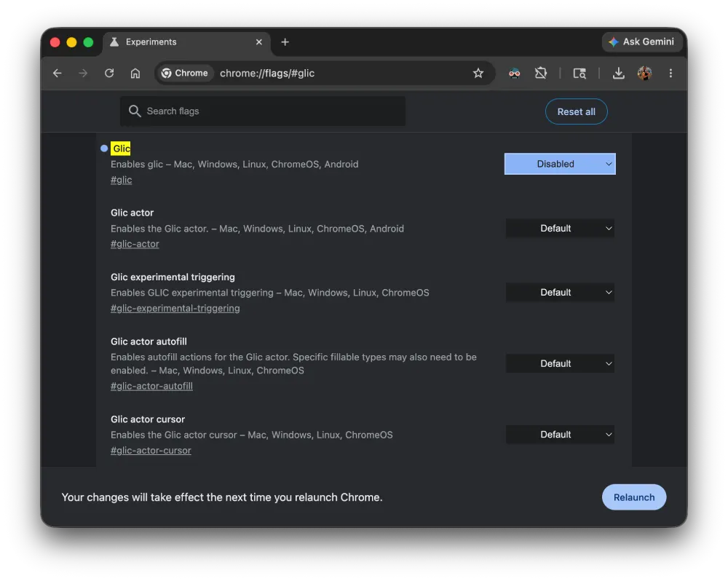Focus the Search flags field
Viewport: 728px width, 581px height.
click(263, 111)
